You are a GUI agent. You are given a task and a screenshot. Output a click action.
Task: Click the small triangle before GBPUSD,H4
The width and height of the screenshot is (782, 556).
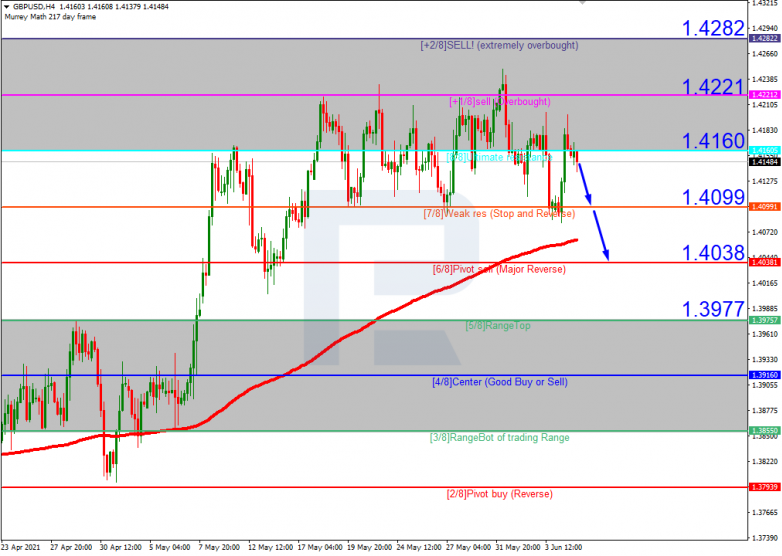[6, 7]
